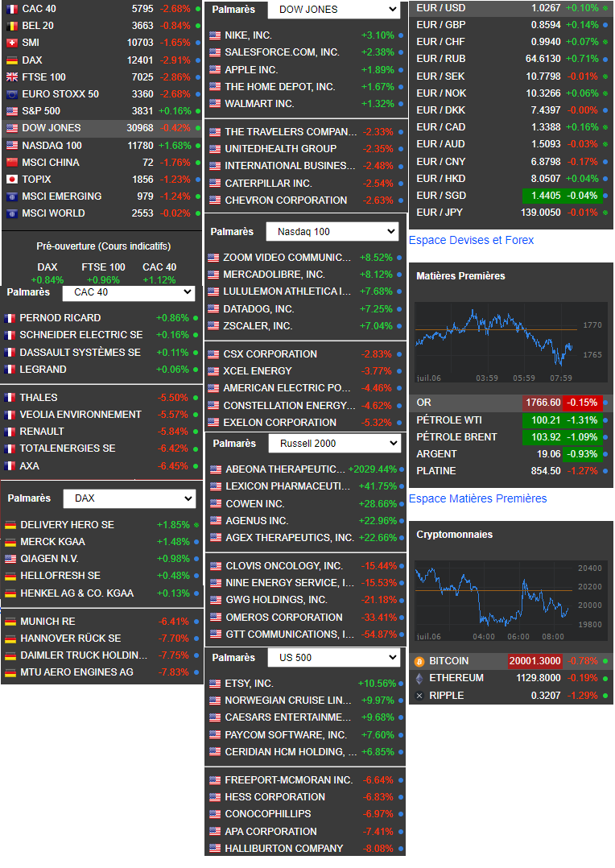
Task: Click NORWEGIAN CRUISE LIN... row
Action: 306,701
